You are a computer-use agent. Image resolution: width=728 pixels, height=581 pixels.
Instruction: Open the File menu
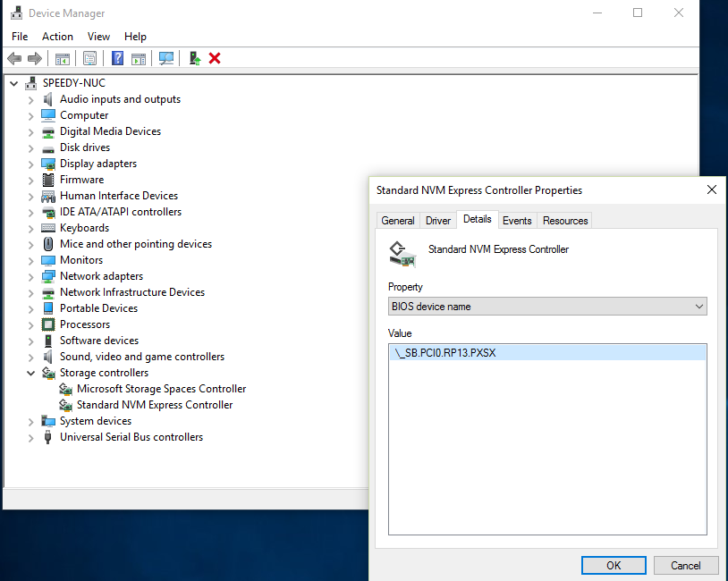pos(20,36)
